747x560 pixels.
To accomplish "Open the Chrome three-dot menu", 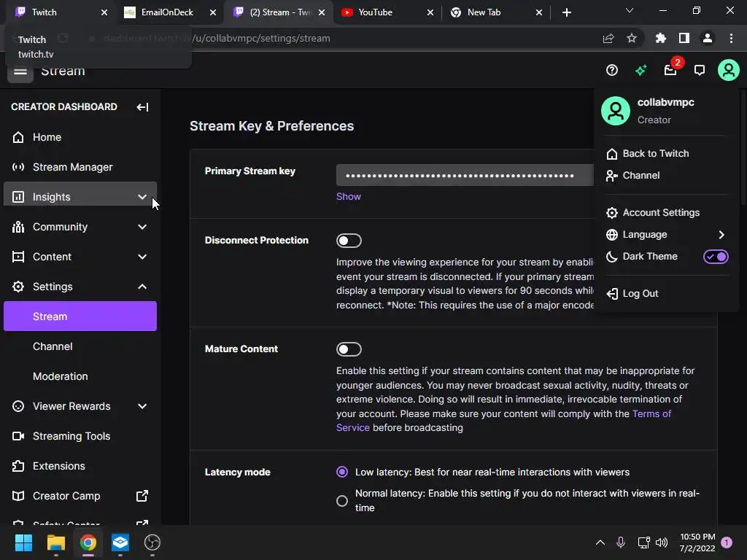I will point(731,38).
